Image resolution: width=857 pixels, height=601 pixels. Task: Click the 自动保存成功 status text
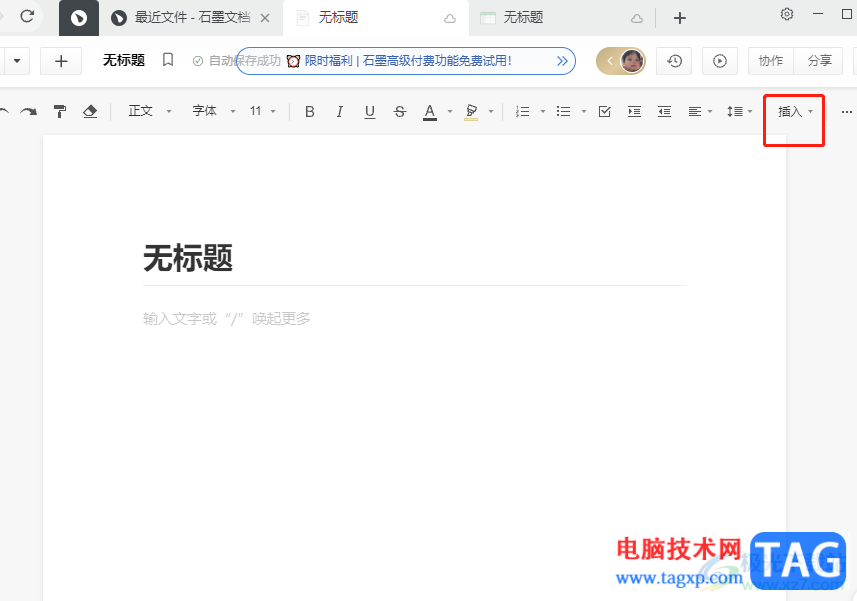tap(244, 61)
